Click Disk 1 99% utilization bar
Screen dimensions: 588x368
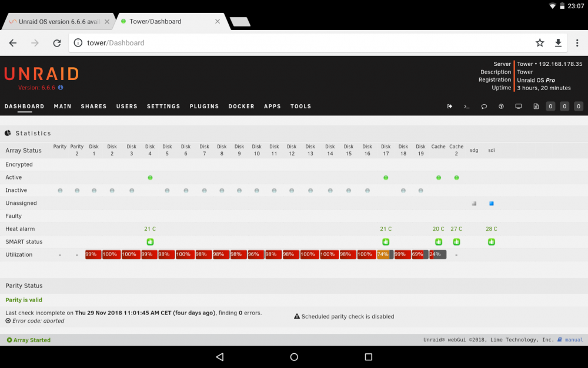click(93, 254)
